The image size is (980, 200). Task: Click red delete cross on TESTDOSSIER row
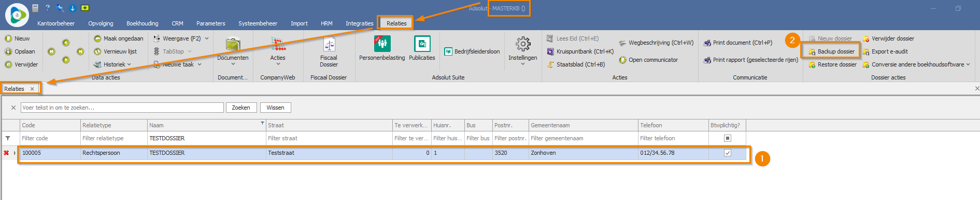[x=6, y=153]
